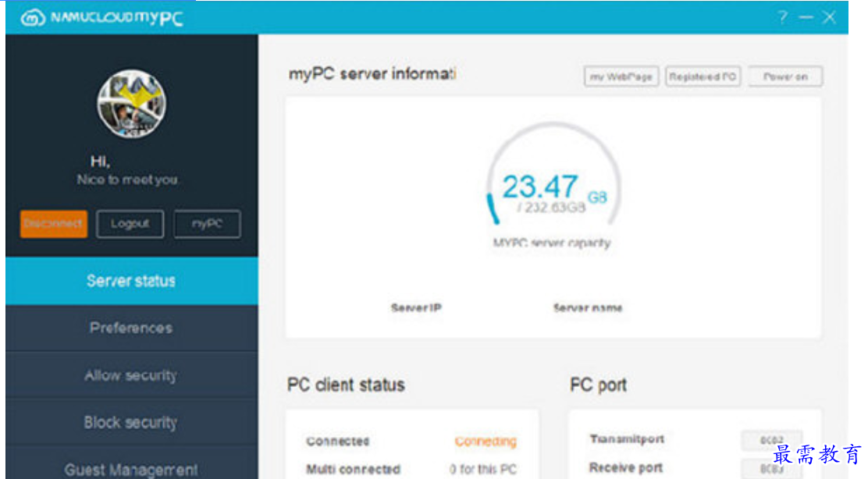Click the Server IP label
Image resolution: width=868 pixels, height=479 pixels.
point(416,308)
